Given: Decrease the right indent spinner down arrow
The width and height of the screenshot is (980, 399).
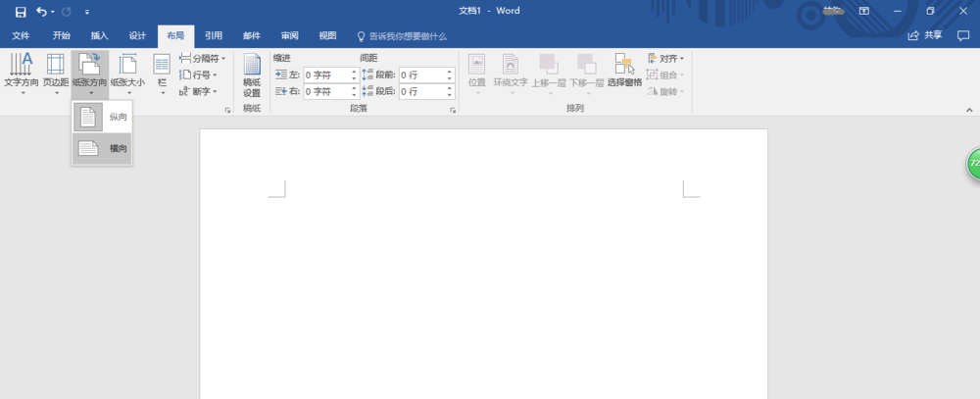Looking at the screenshot, I should coord(355,95).
